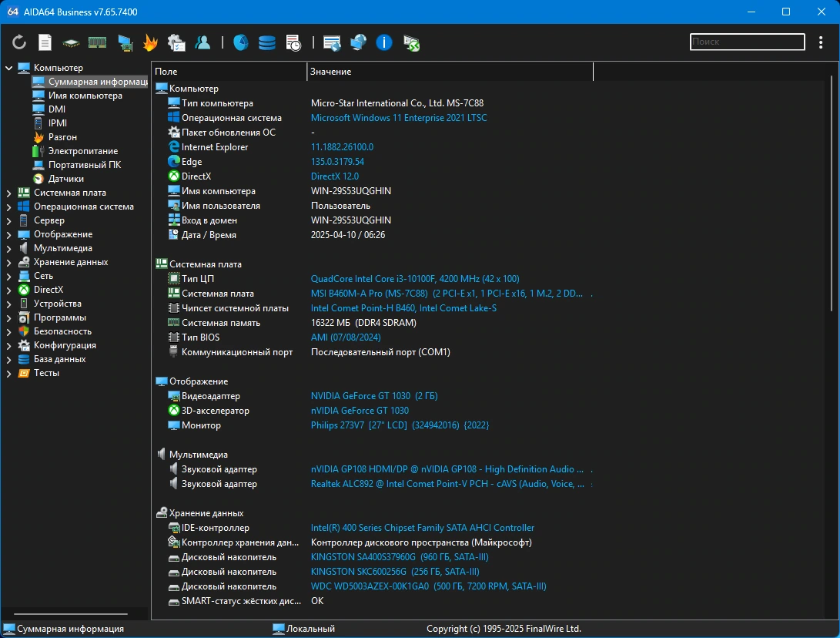Launch the flame stability test icon
This screenshot has width=840, height=638.
[x=151, y=42]
